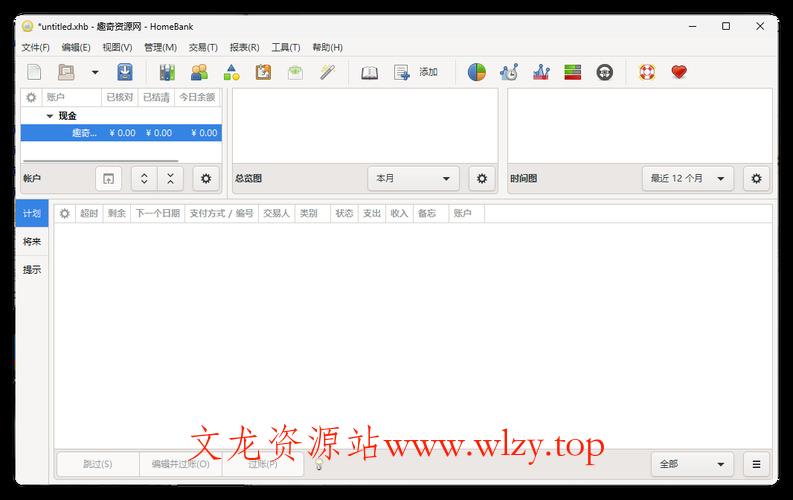This screenshot has width=793, height=500.
Task: Click the 状态 column header
Action: 344,213
